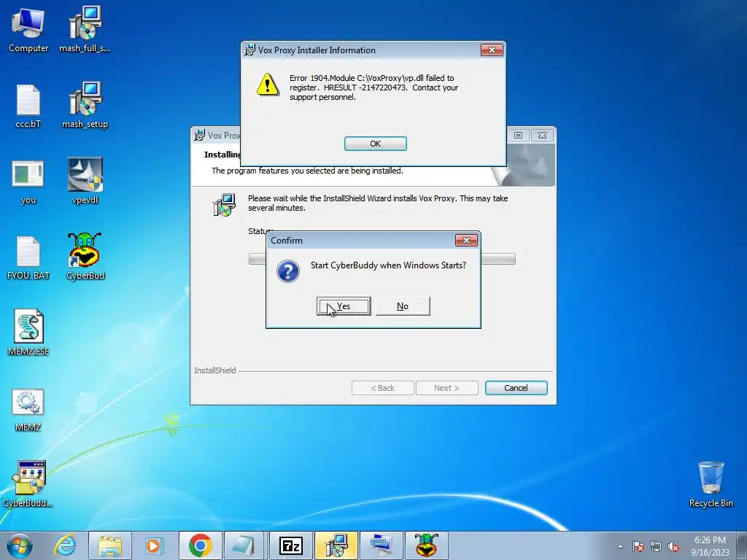Open the clock showing 6:26 PM
Viewport: 747px width, 560px height.
(710, 546)
